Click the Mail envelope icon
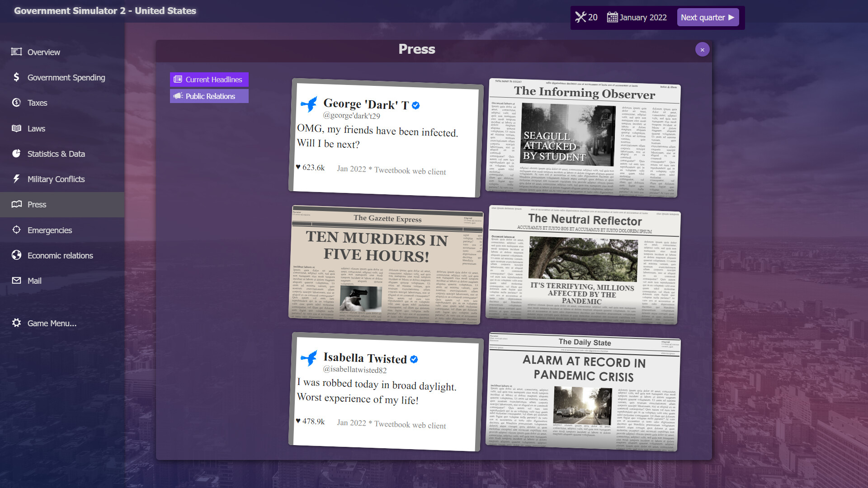This screenshot has height=488, width=868. 16,281
